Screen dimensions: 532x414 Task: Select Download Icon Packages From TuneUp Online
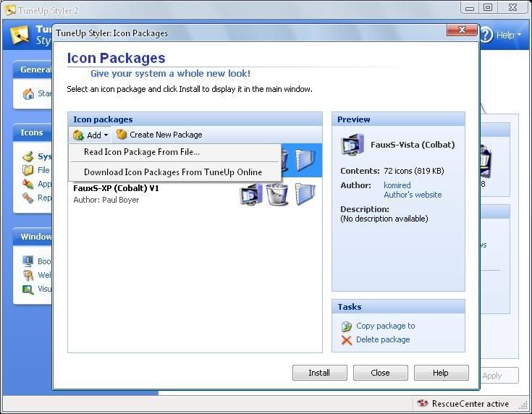pos(172,172)
